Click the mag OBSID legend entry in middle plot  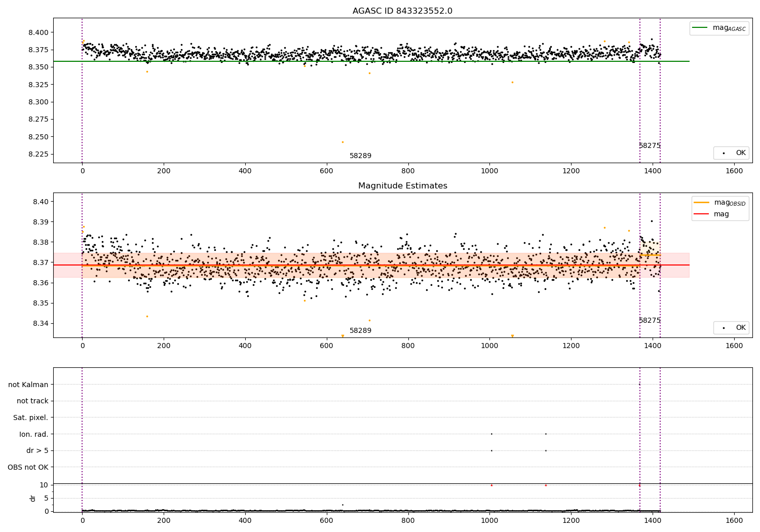click(x=719, y=203)
